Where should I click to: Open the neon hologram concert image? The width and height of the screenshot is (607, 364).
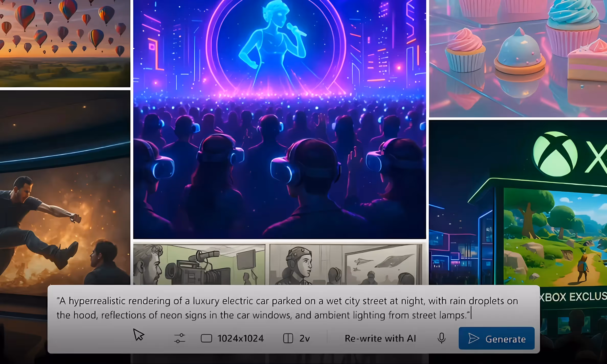pyautogui.click(x=280, y=119)
